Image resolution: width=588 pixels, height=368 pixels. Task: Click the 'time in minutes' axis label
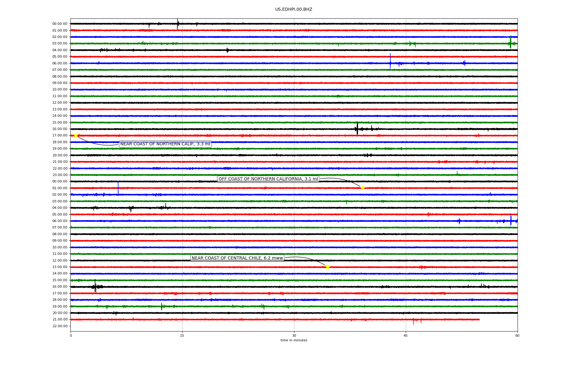(x=293, y=340)
